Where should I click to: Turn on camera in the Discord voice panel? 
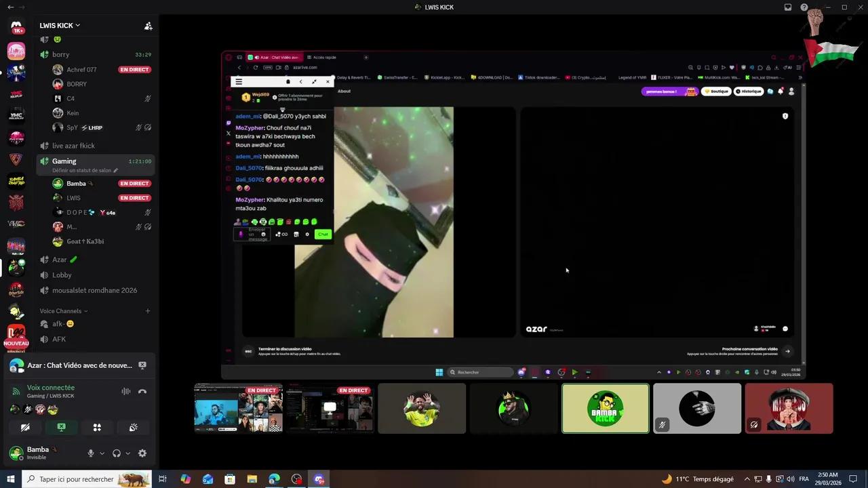(x=25, y=427)
